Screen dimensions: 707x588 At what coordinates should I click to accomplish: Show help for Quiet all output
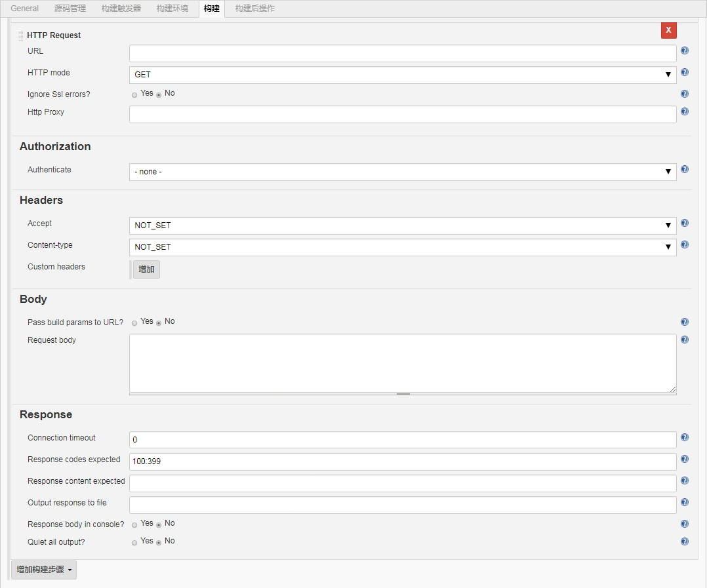click(x=685, y=541)
